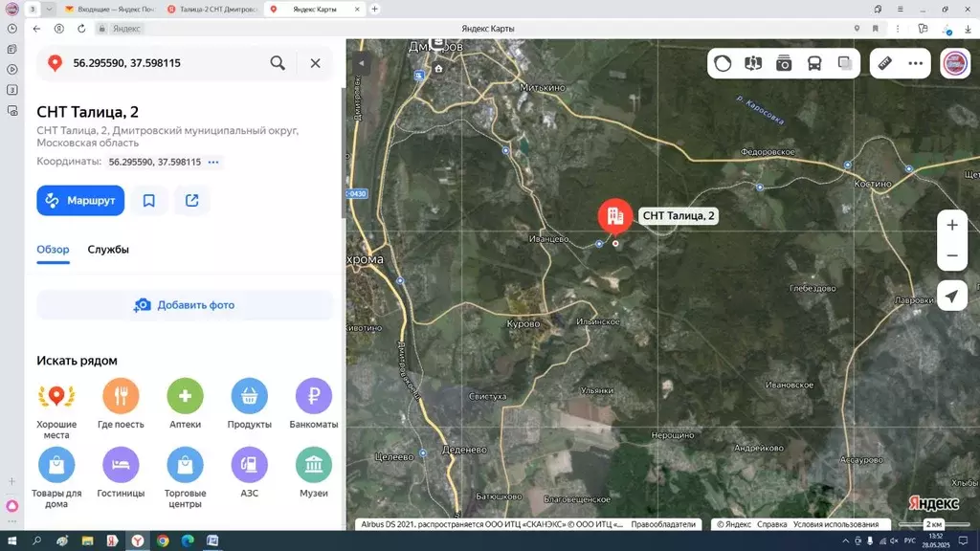Open Yandex Maps traffic layer icon
This screenshot has height=551, width=980.
click(x=723, y=63)
